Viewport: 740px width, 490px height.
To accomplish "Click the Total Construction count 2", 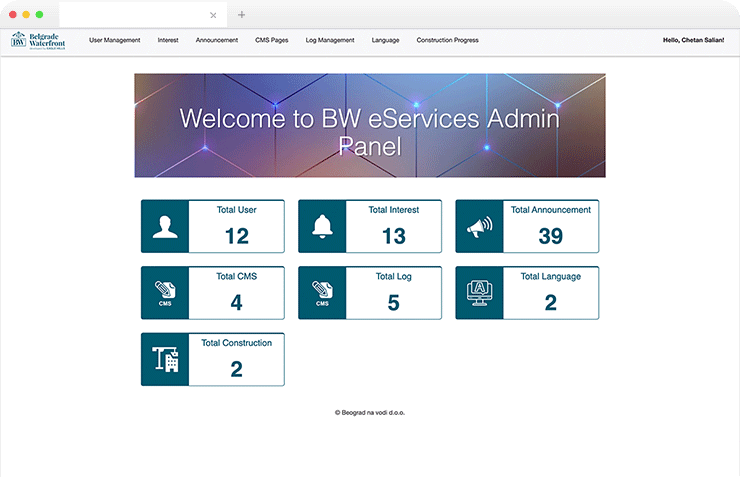I will point(236,369).
